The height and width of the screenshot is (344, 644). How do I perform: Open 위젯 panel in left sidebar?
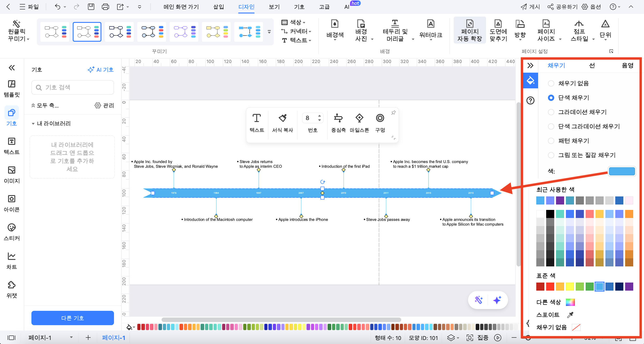point(11,290)
